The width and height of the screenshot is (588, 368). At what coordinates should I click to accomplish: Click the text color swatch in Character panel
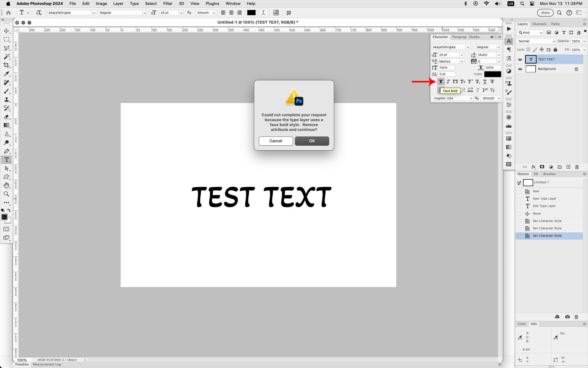[492, 74]
